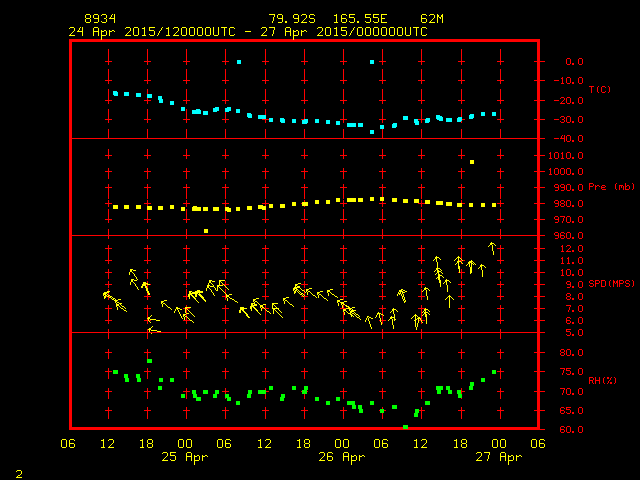Viewport: 640px width, 480px height.
Task: Click the 11.0 wind speed tick label
Action: 571,260
